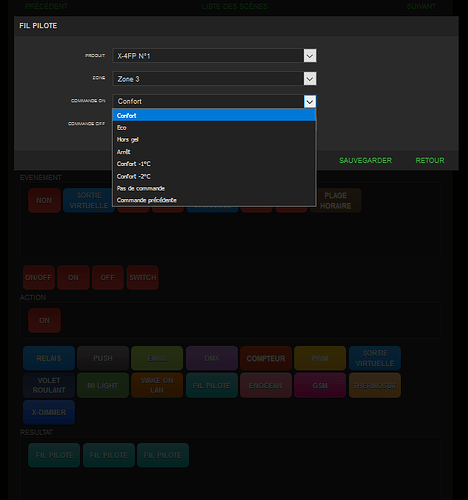Open the Zone 3 dropdown arrow
The height and width of the screenshot is (500, 468).
[310, 79]
